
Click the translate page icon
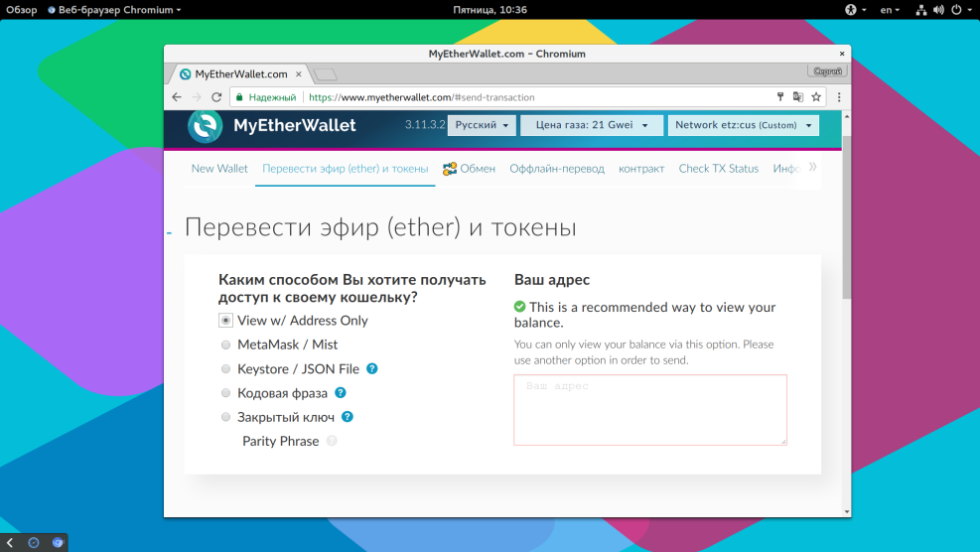[x=798, y=97]
